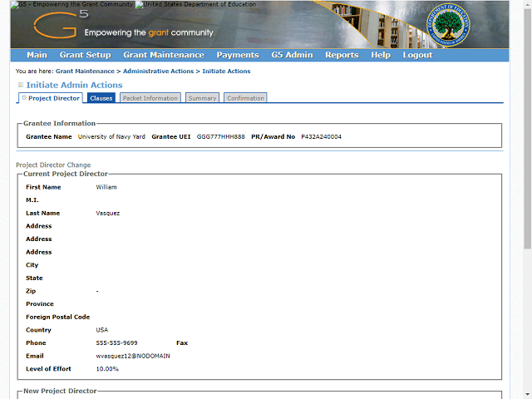Screen dimensions: 532x399
Task: Follow the Grant Maintenance breadcrumb link
Action: (x=85, y=71)
